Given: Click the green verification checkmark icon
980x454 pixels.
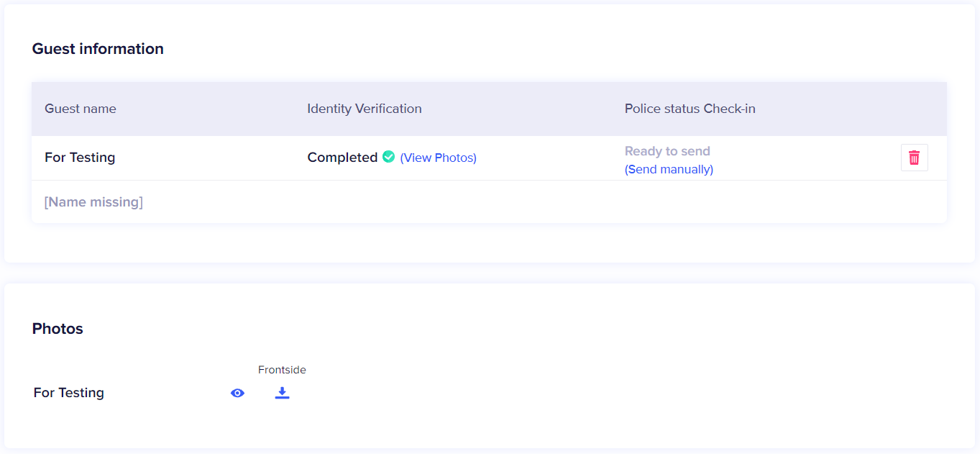Looking at the screenshot, I should pos(388,157).
